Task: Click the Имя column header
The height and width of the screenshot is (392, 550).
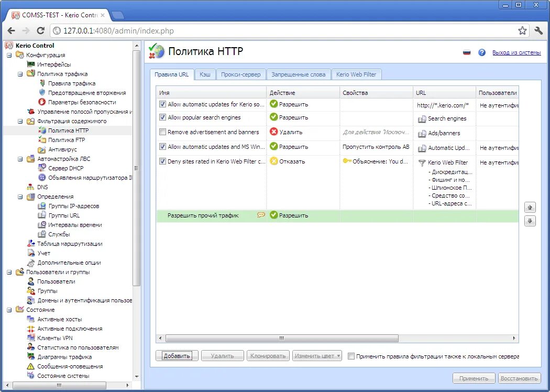Action: click(211, 93)
